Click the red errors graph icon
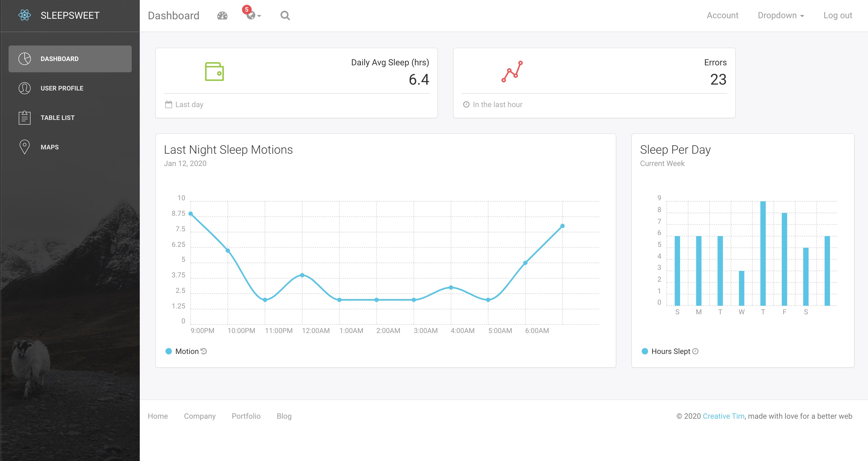 [x=512, y=71]
